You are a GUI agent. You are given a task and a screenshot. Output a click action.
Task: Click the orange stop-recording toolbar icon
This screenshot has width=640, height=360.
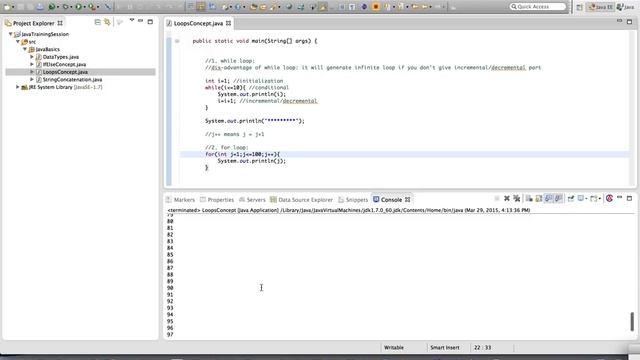click(376, 7)
